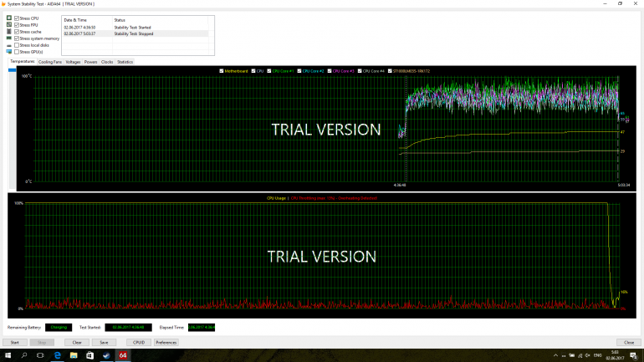The height and width of the screenshot is (362, 644).
Task: Enable Stress local disks checkbox
Action: click(17, 45)
